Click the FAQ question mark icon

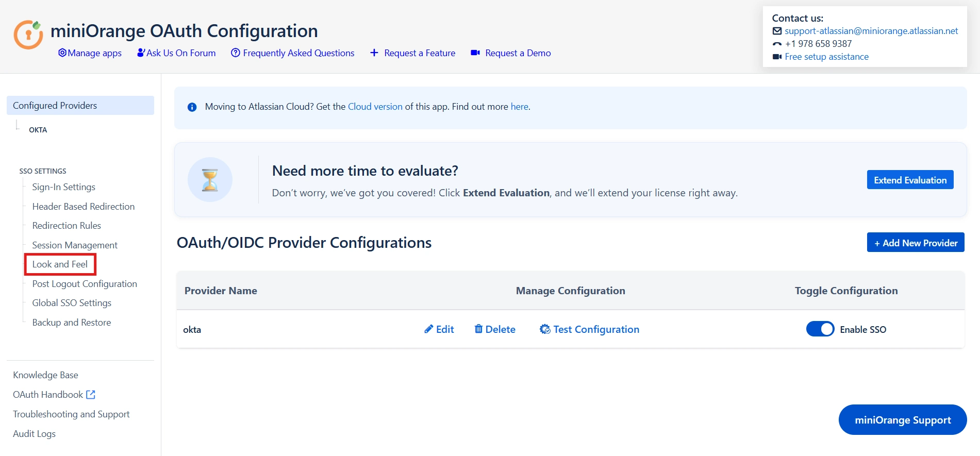pos(236,53)
